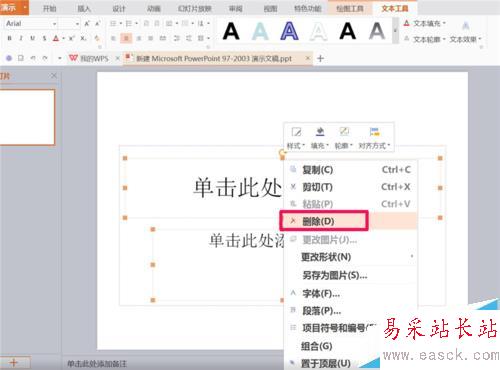The width and height of the screenshot is (500, 370).
Task: Expand the quick access toolbar arrow
Action: [x=60, y=58]
